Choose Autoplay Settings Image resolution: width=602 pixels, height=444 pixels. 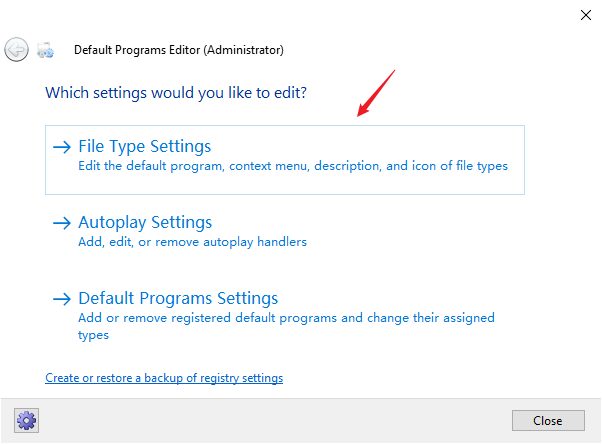point(145,222)
